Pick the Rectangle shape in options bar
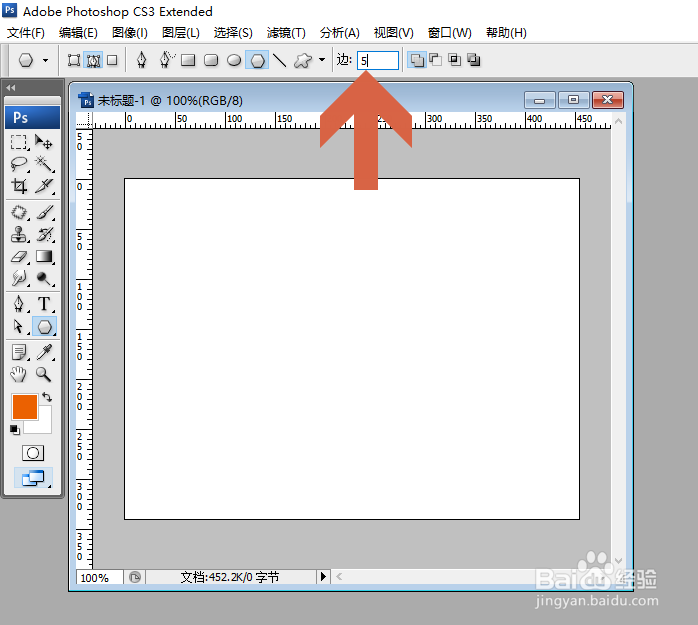This screenshot has width=698, height=625. tap(188, 60)
